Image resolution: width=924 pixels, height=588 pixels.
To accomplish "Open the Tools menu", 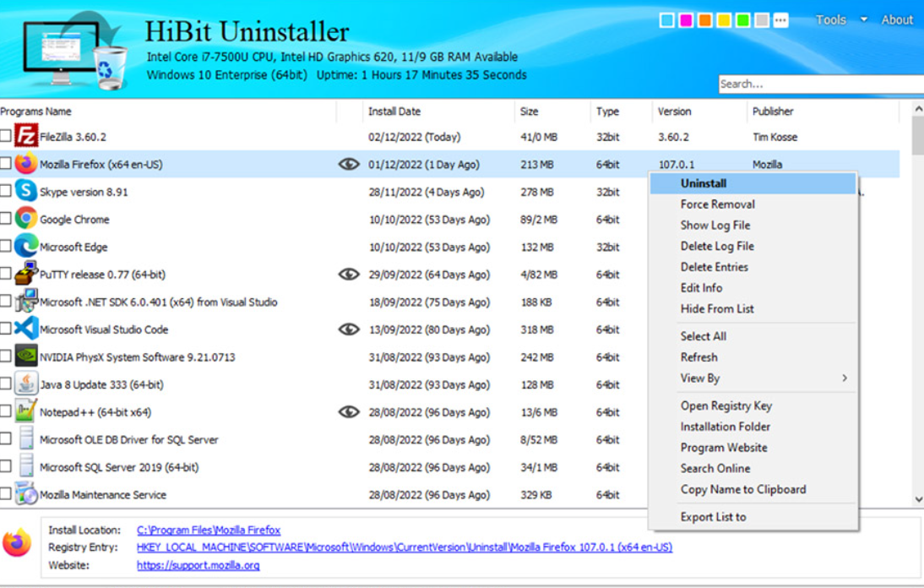I will pos(831,20).
